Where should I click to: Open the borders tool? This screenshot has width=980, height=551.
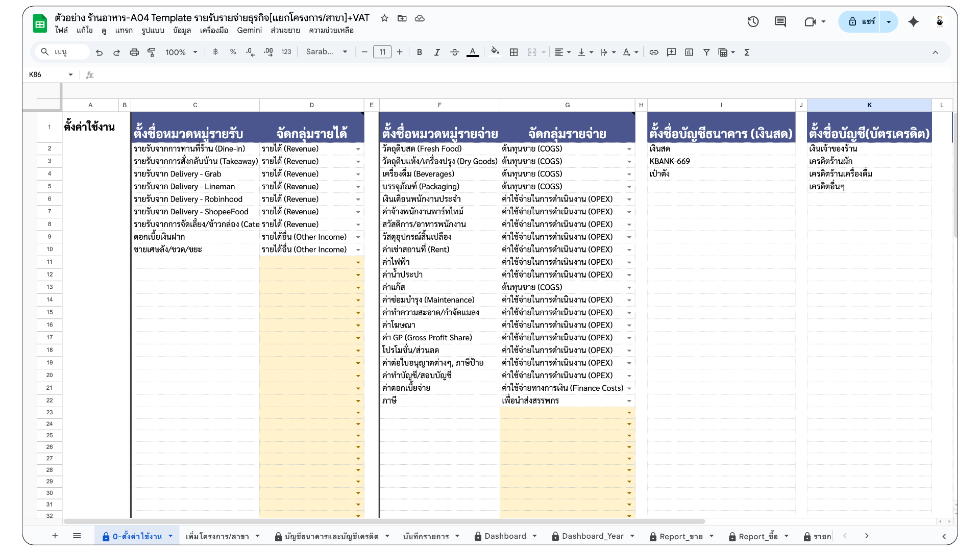click(514, 52)
